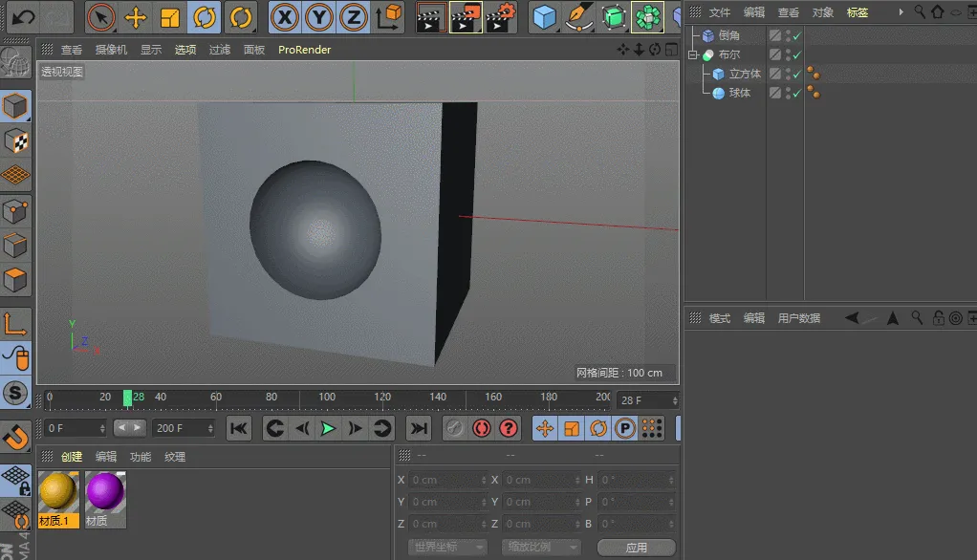This screenshot has height=560, width=977.
Task: Toggle the enable checkmark for 球体
Action: [x=797, y=93]
